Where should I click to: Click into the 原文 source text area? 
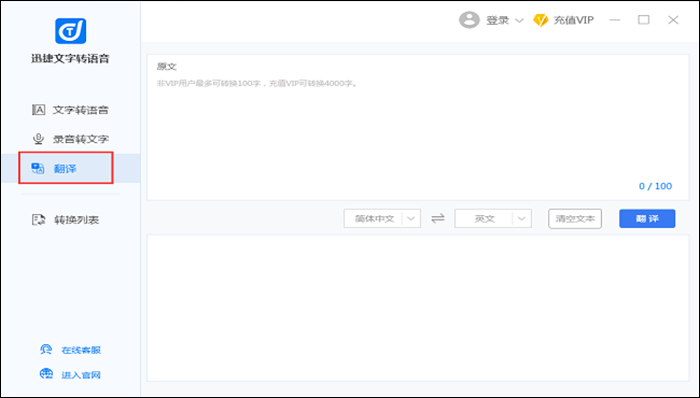tap(418, 127)
